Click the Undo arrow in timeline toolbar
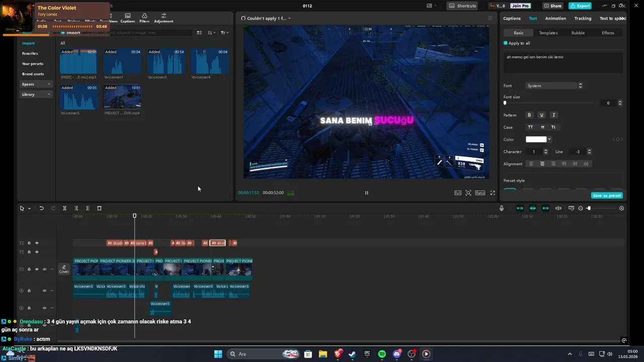The image size is (644, 362). click(41, 208)
